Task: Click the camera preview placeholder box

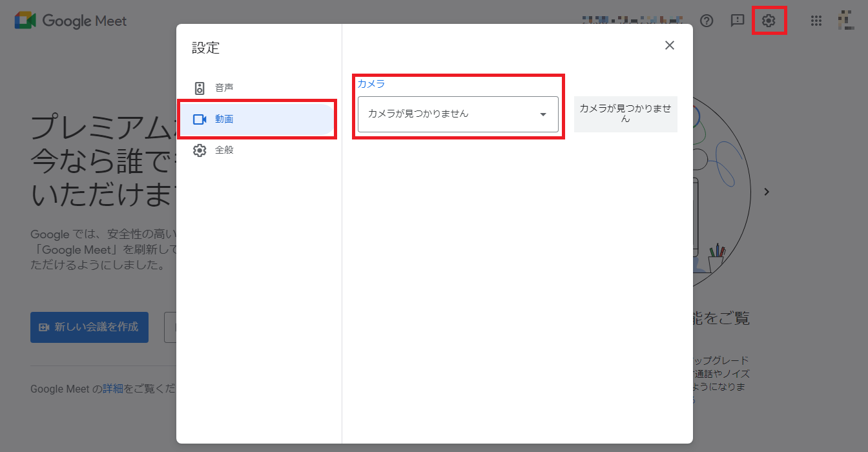Action: (625, 114)
